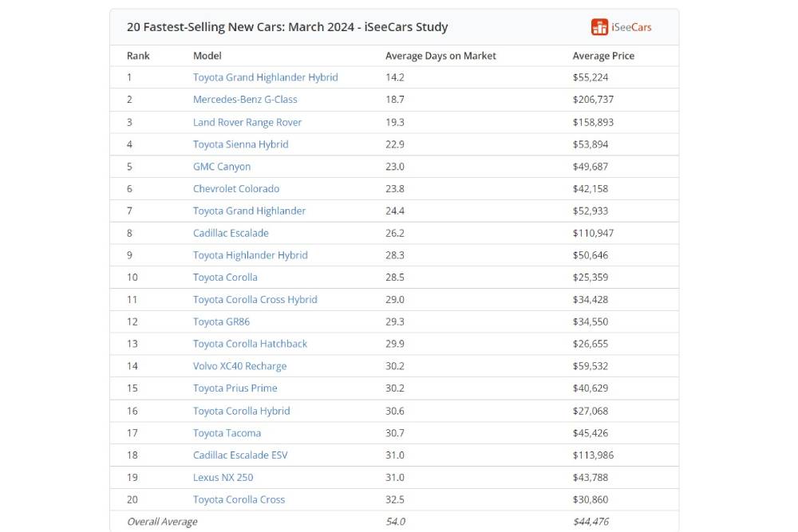Open the Toyota Sienna Hybrid model link

pyautogui.click(x=240, y=144)
